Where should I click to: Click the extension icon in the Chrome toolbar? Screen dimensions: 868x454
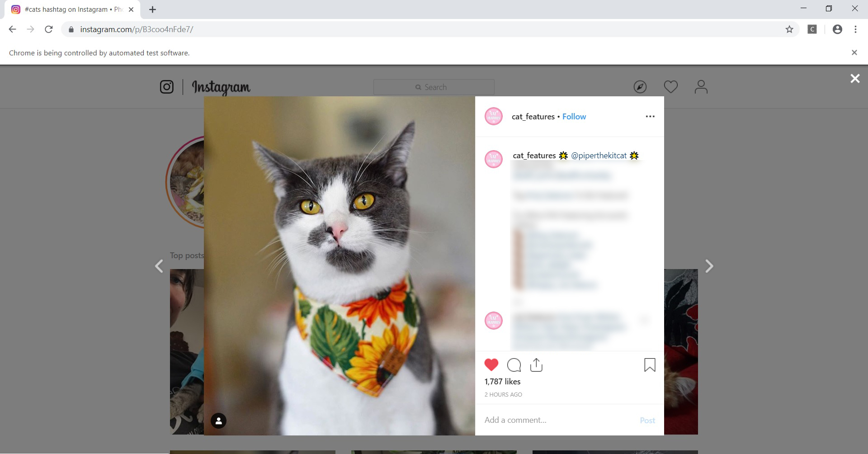coord(812,29)
